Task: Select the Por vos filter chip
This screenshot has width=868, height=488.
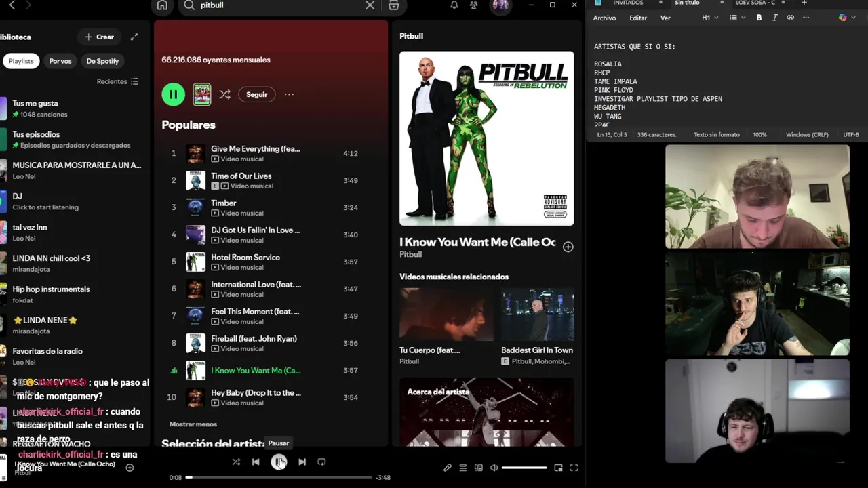Action: (x=60, y=61)
